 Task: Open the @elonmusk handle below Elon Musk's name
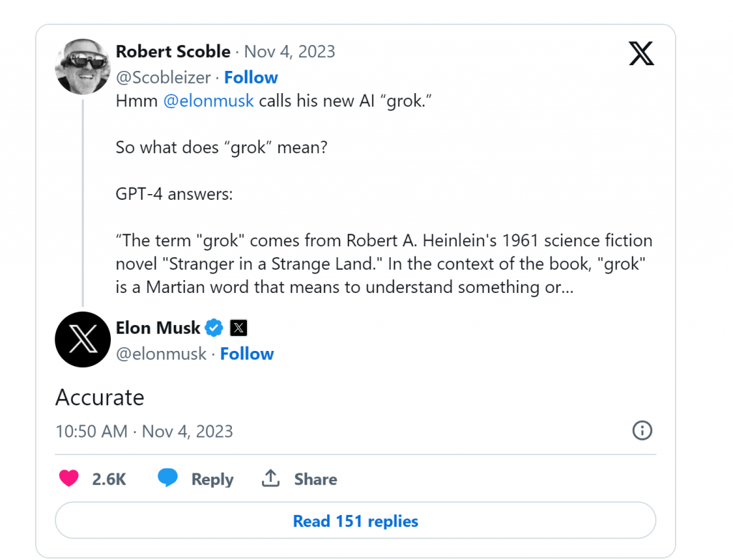pos(161,354)
